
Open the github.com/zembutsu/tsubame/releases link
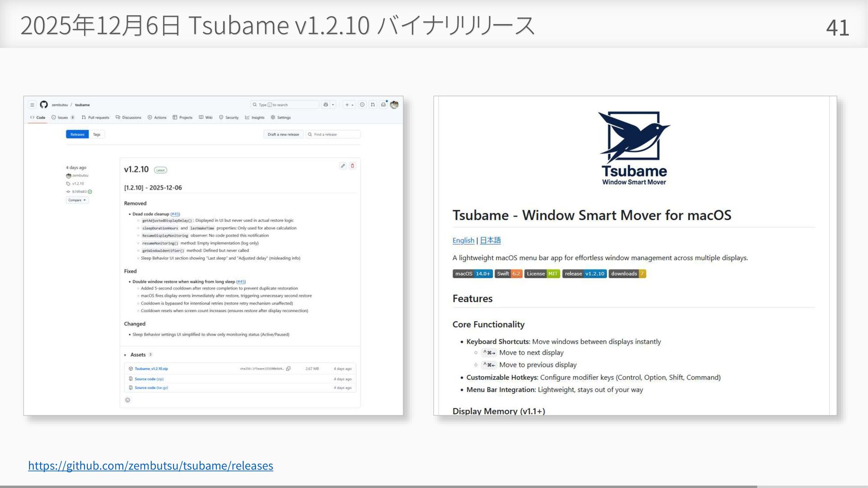[x=151, y=465]
